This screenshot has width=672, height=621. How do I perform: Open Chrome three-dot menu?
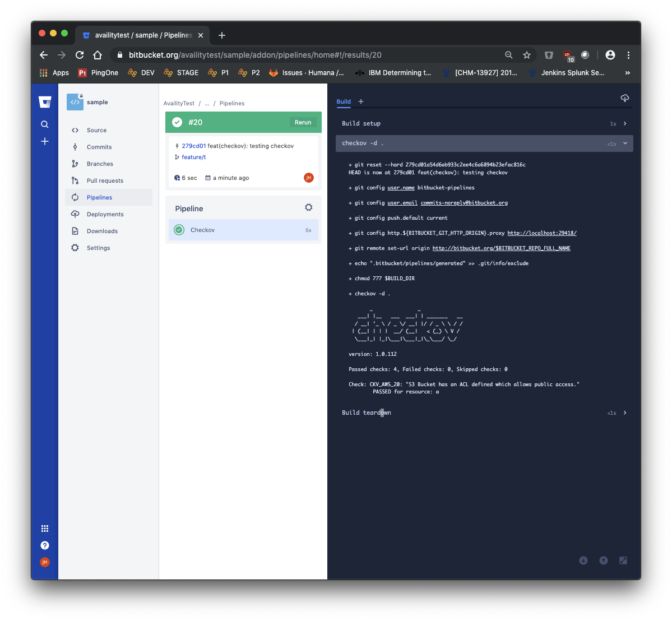tap(628, 55)
